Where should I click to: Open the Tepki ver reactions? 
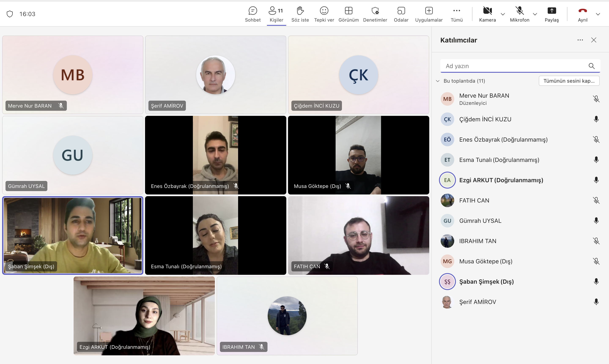pyautogui.click(x=324, y=11)
